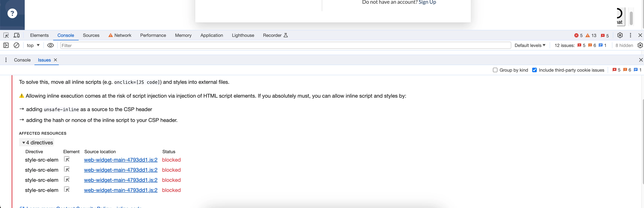Click the clear console icon
The height and width of the screenshot is (208, 644).
[16, 45]
